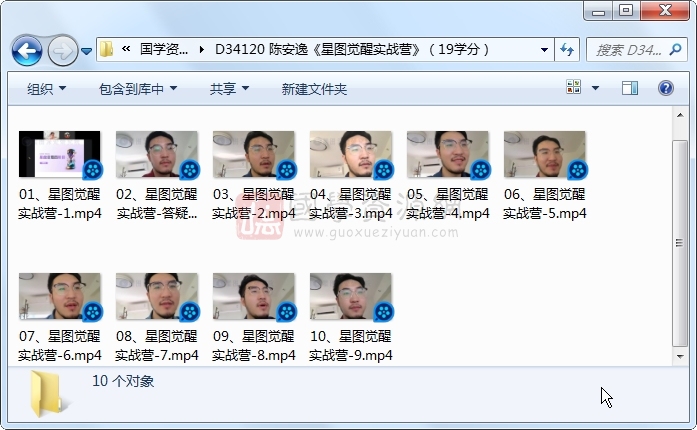This screenshot has height=430, width=697.
Task: Expand the arrow after 国学资... breadcrumb
Action: [202, 49]
